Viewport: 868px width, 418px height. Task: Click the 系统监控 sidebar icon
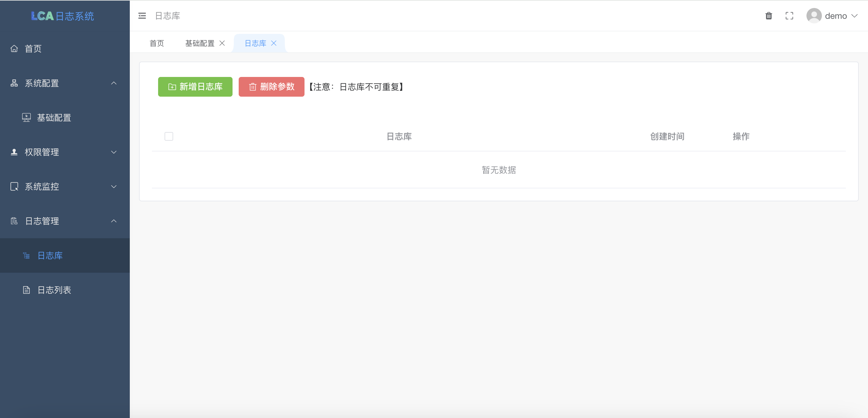pos(14,187)
